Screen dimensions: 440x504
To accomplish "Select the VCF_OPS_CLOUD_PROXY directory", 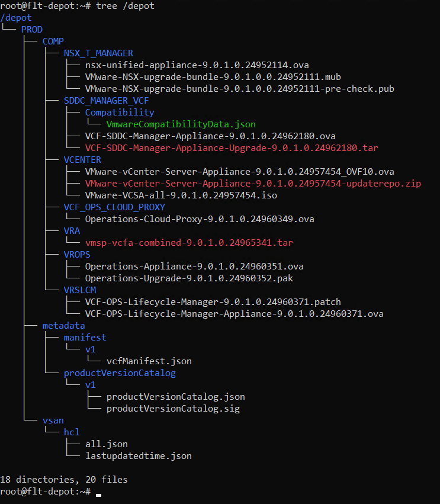I will point(114,207).
